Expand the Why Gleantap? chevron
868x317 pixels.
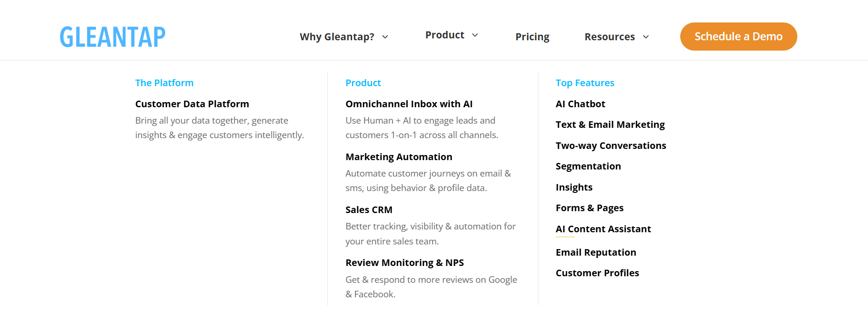385,37
